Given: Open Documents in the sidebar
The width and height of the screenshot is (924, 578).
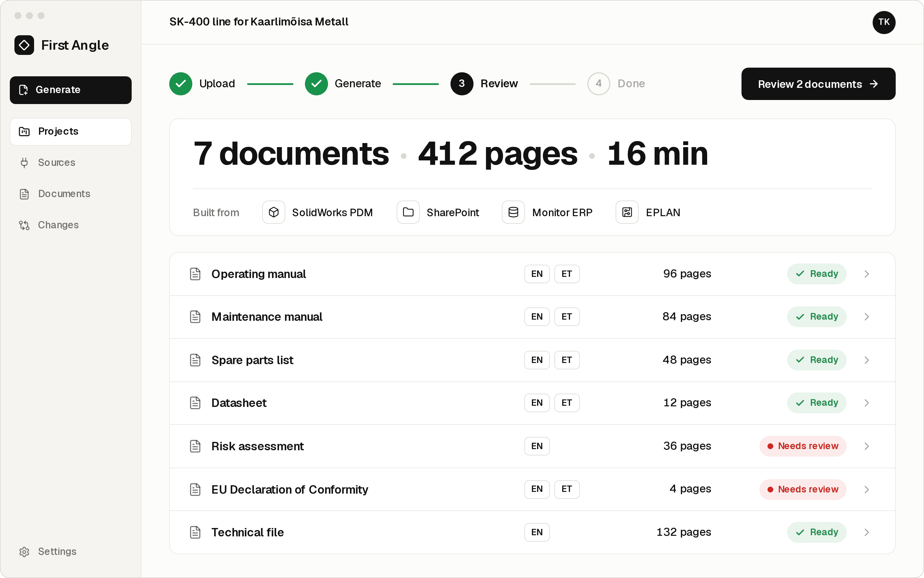Looking at the screenshot, I should coord(71,194).
